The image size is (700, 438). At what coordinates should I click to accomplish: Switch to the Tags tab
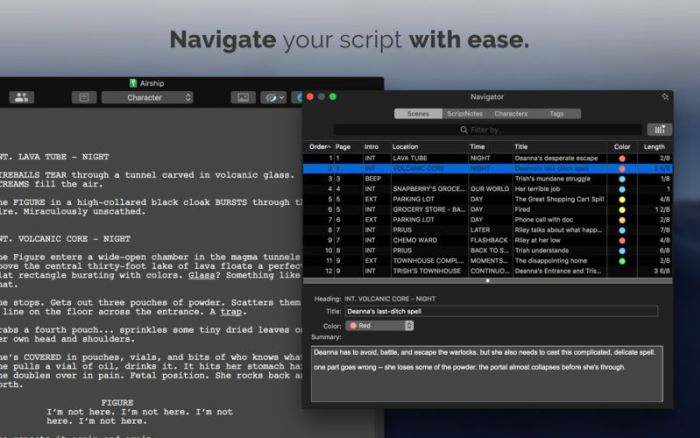click(557, 114)
